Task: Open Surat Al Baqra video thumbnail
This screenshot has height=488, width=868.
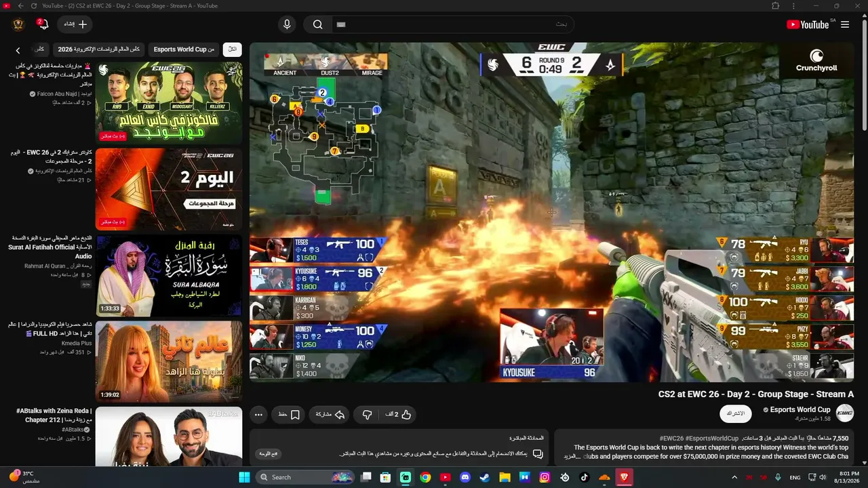Action: click(169, 276)
